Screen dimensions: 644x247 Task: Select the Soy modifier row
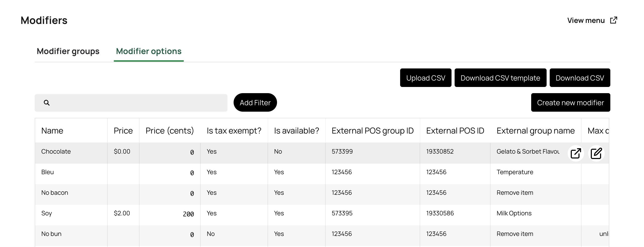click(47, 213)
